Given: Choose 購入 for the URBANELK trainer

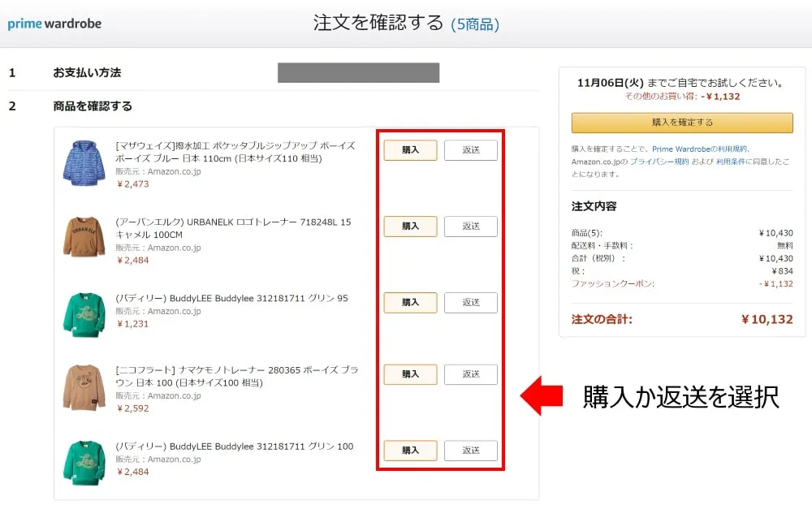Looking at the screenshot, I should pyautogui.click(x=410, y=227).
